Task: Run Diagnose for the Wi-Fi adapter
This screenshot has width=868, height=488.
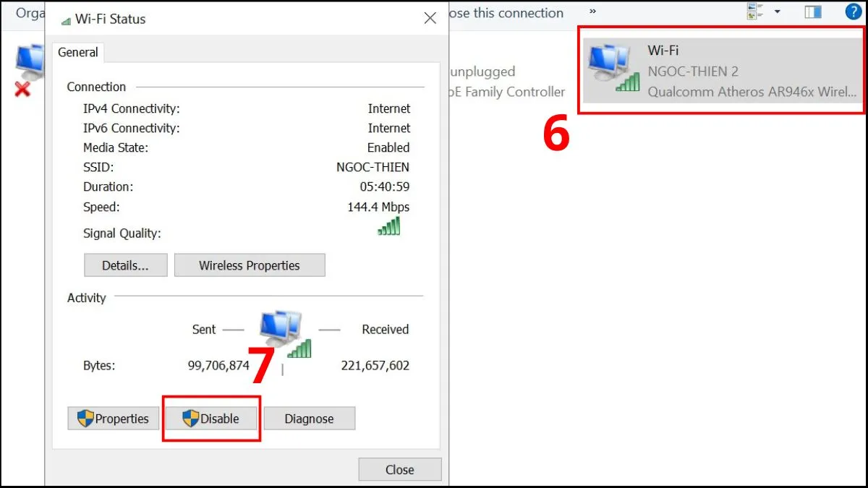Action: click(310, 418)
